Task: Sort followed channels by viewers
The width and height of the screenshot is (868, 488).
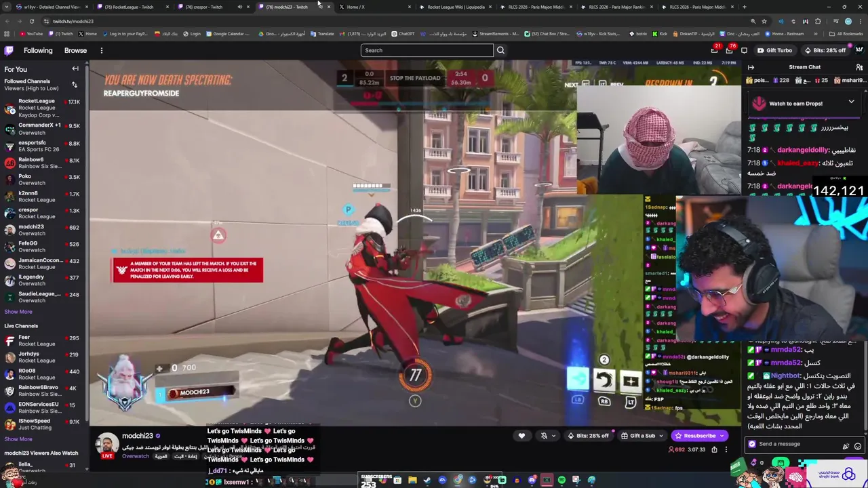Action: [x=75, y=85]
